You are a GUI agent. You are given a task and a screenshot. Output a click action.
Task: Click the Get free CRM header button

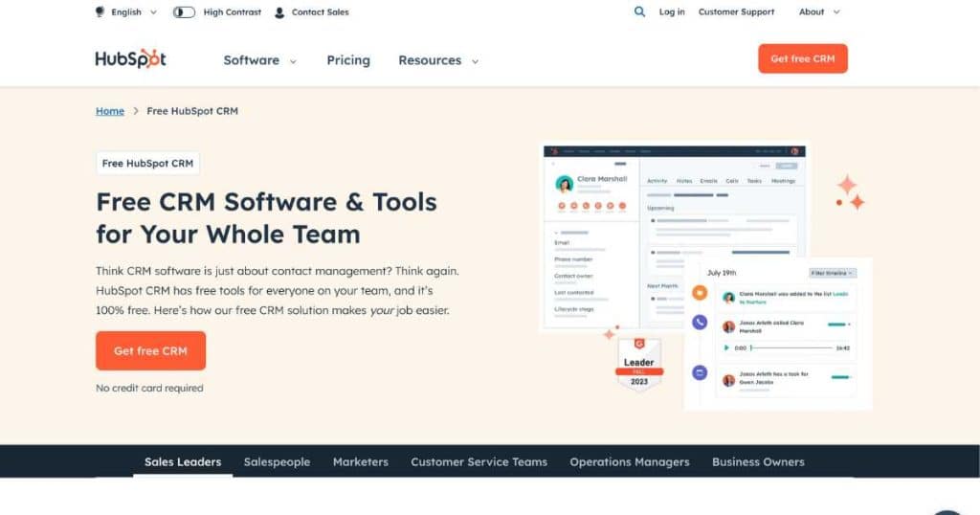click(x=802, y=58)
